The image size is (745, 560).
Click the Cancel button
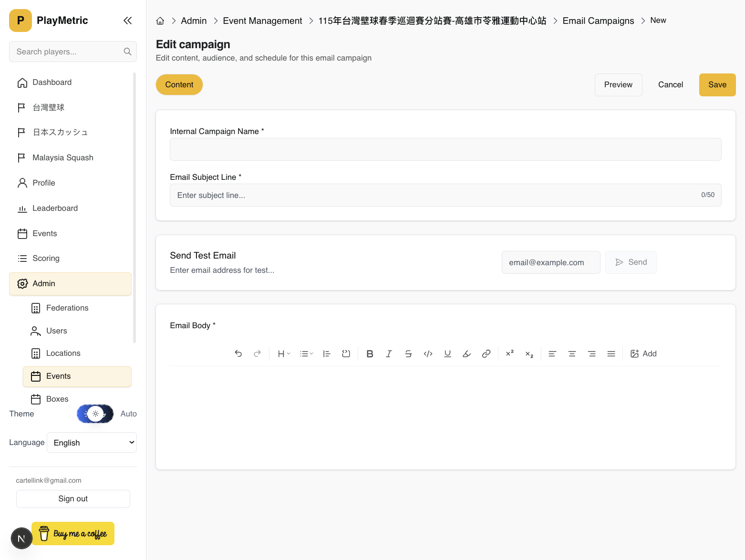pos(671,84)
